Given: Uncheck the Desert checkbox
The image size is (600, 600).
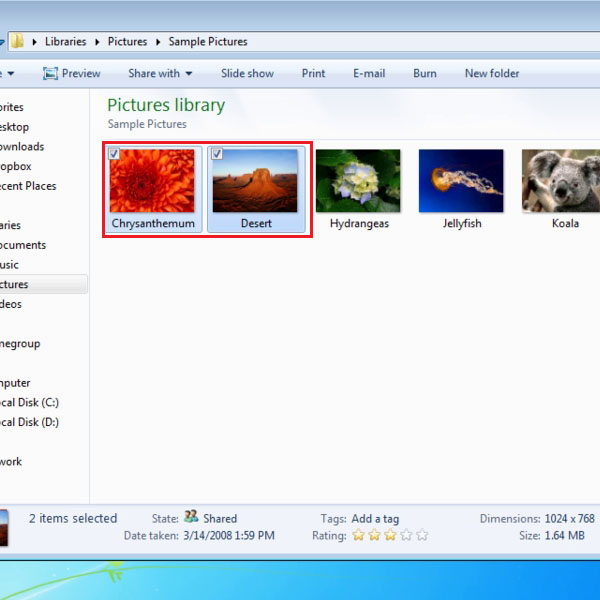Looking at the screenshot, I should click(217, 153).
